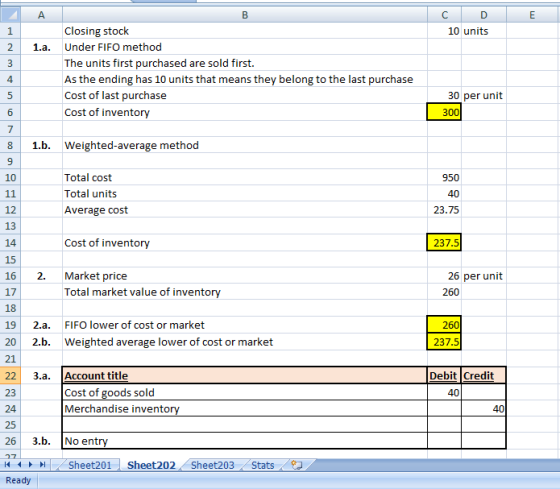560x489 pixels.
Task: Click the 'Total units' cell
Action: (x=245, y=193)
